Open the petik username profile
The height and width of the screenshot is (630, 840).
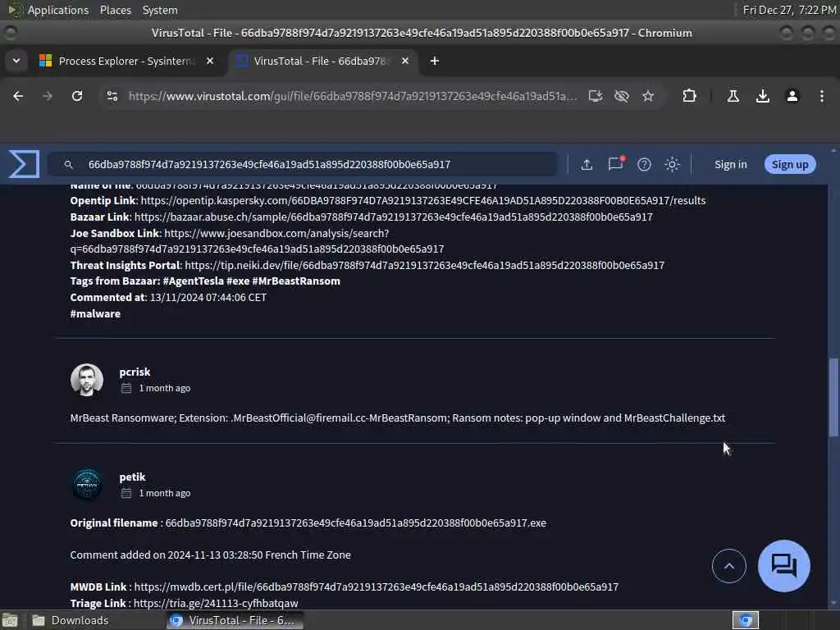[x=132, y=477]
